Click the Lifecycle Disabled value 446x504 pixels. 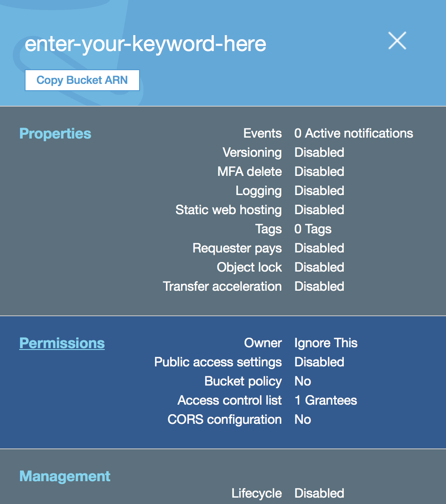click(x=319, y=494)
